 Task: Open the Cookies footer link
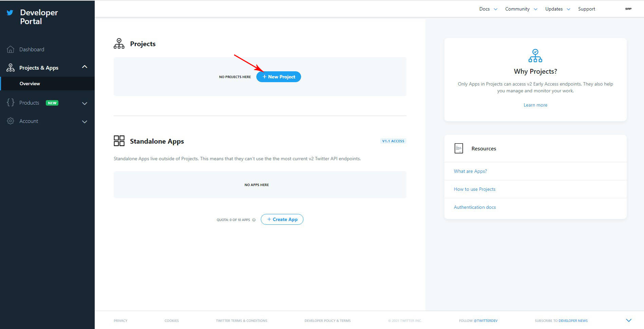pyautogui.click(x=172, y=321)
